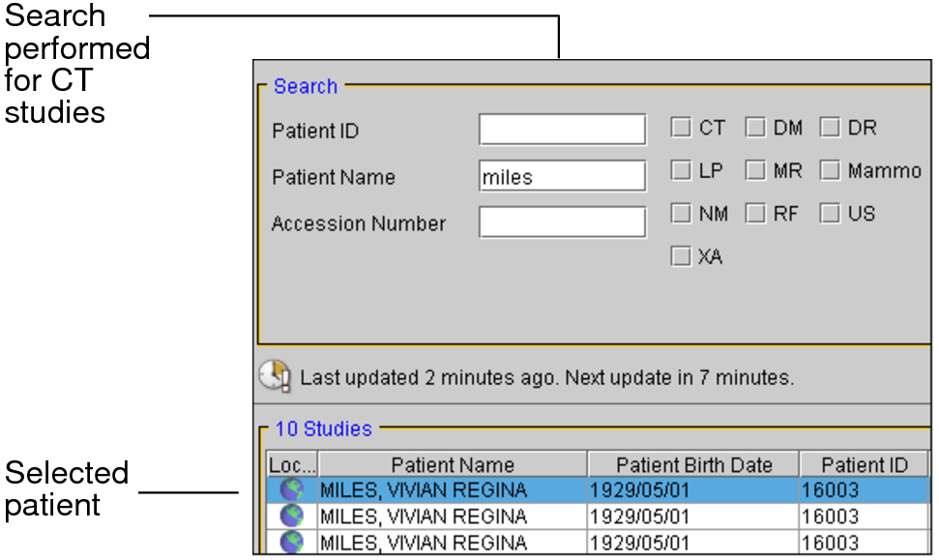Tick the RF modality checkbox
The width and height of the screenshot is (939, 560).
[x=756, y=214]
